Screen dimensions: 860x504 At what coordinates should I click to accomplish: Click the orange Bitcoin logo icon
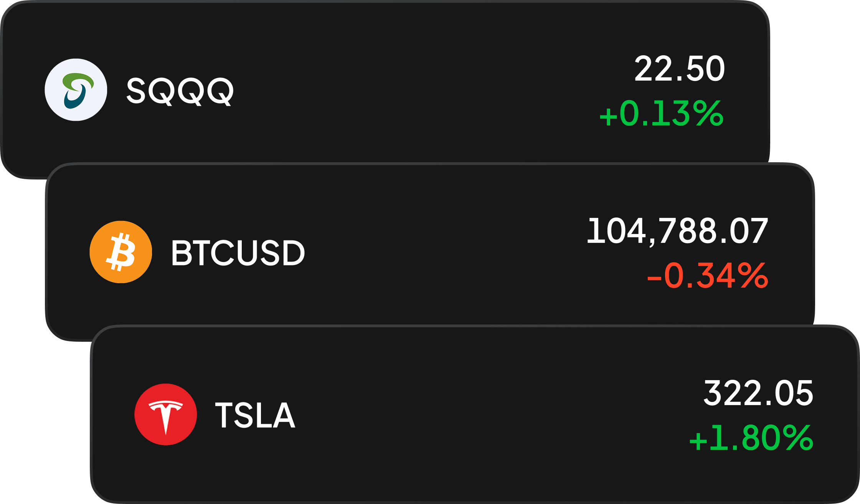click(121, 252)
